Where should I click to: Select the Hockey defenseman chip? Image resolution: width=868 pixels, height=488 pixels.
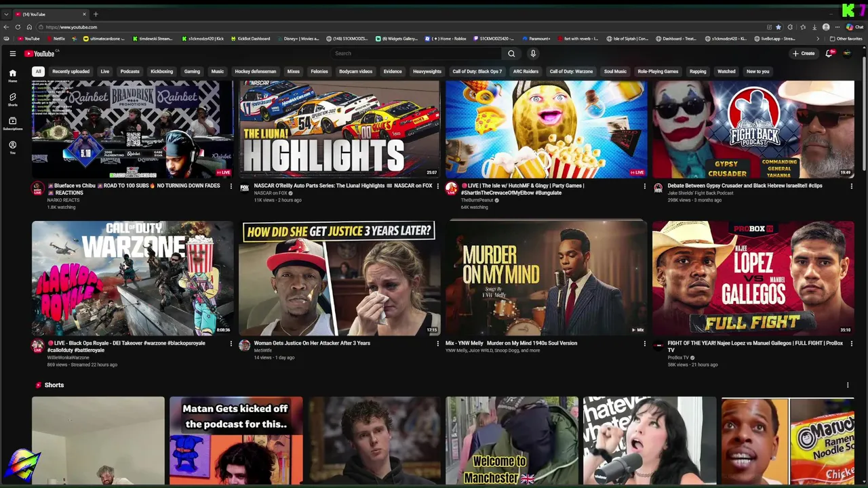tap(256, 71)
